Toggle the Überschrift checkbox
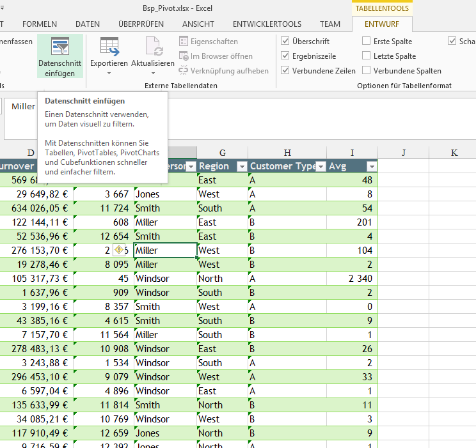476x448 pixels. pyautogui.click(x=285, y=42)
